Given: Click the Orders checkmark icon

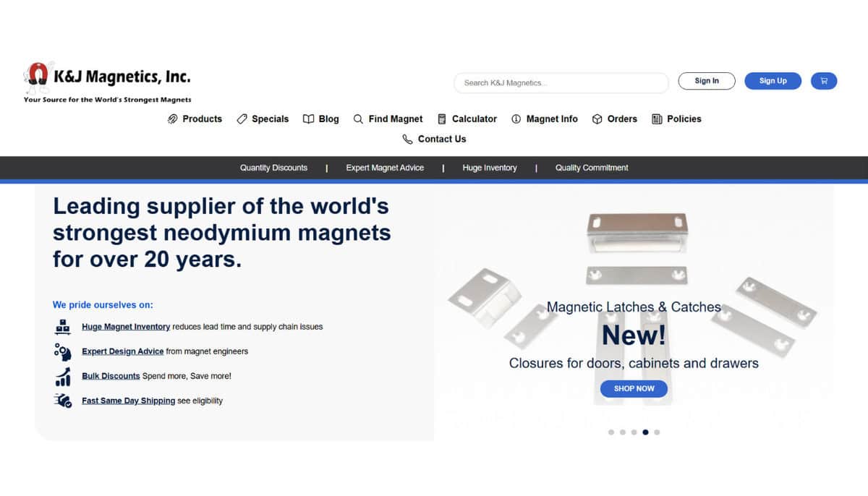Looking at the screenshot, I should point(597,119).
